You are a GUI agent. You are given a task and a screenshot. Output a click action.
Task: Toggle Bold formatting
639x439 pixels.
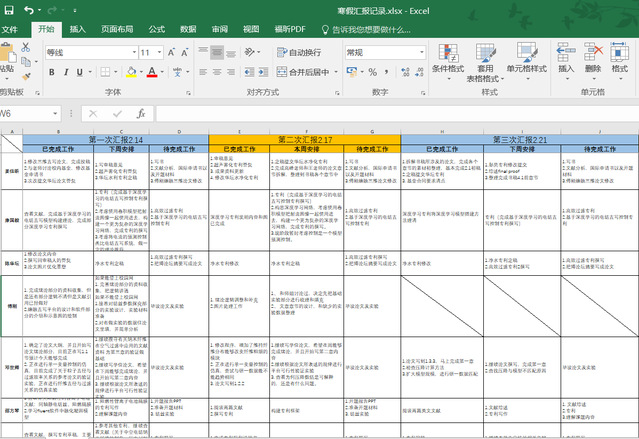49,72
